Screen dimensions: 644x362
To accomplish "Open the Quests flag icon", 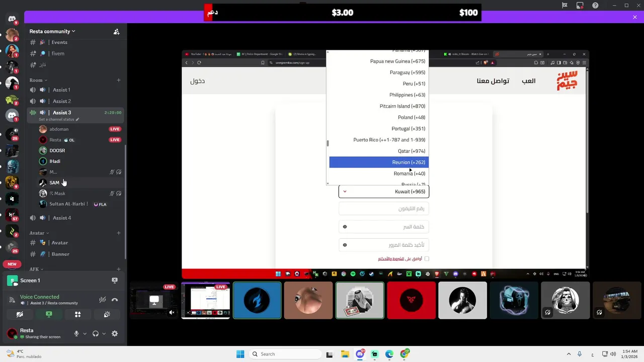I will point(565,6).
